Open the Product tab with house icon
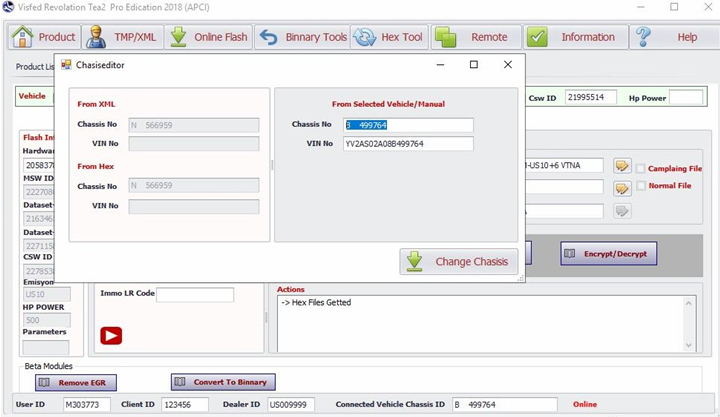The width and height of the screenshot is (720, 417). pyautogui.click(x=43, y=37)
